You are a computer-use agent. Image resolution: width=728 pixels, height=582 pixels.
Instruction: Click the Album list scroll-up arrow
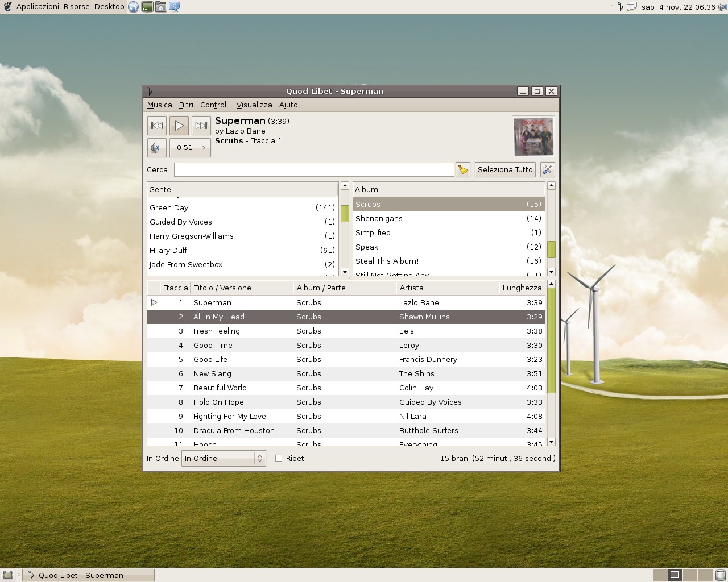551,186
